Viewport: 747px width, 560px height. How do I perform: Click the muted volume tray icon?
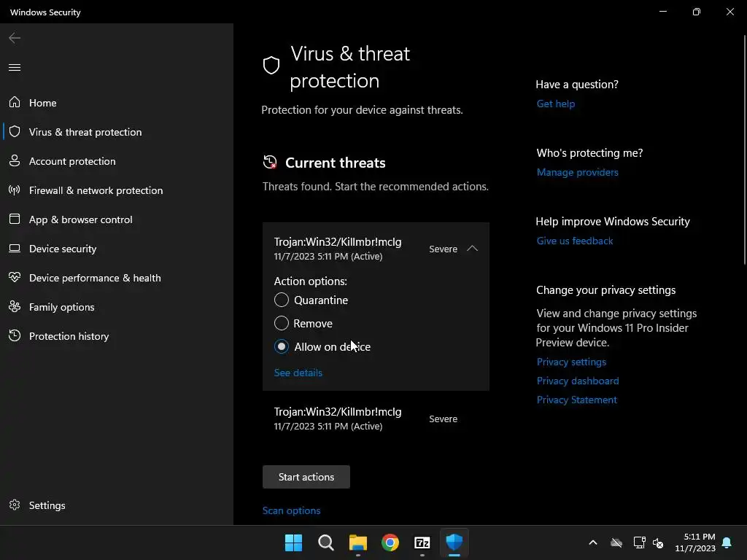(658, 542)
